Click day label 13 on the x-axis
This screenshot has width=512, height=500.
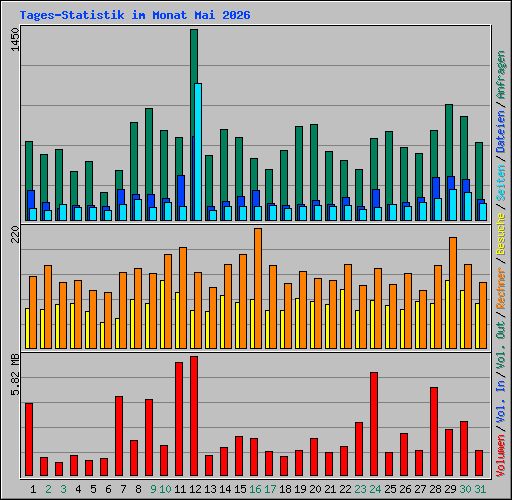[x=210, y=489]
